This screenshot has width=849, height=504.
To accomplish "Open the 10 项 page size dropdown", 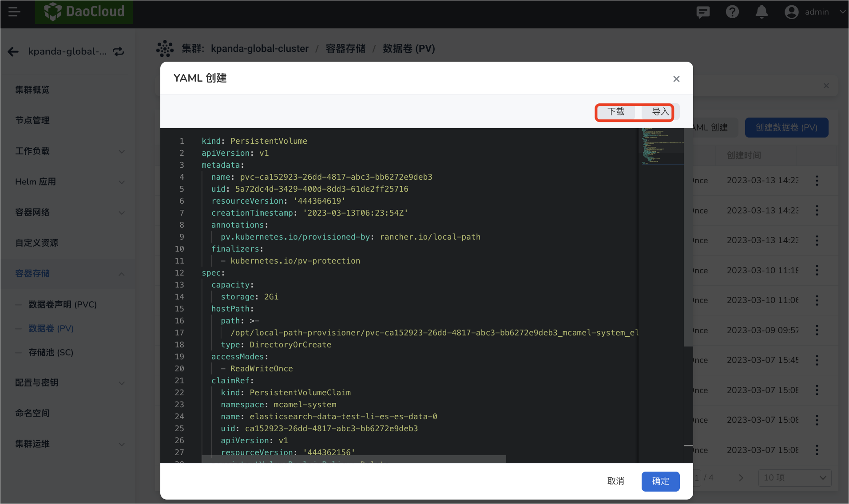I will (x=794, y=478).
